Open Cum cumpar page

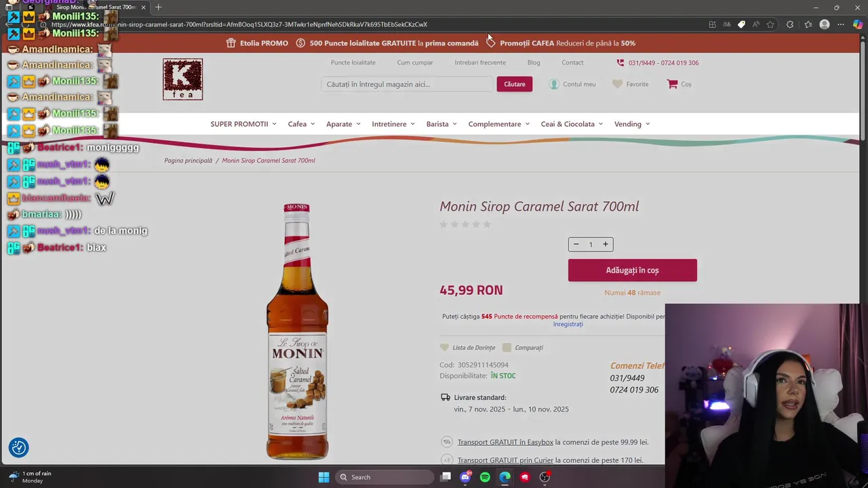pyautogui.click(x=415, y=62)
